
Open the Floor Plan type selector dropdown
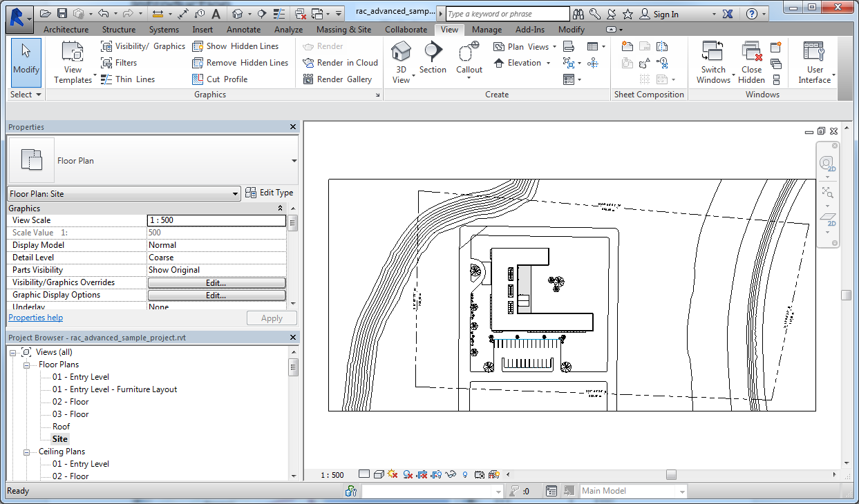pos(294,161)
